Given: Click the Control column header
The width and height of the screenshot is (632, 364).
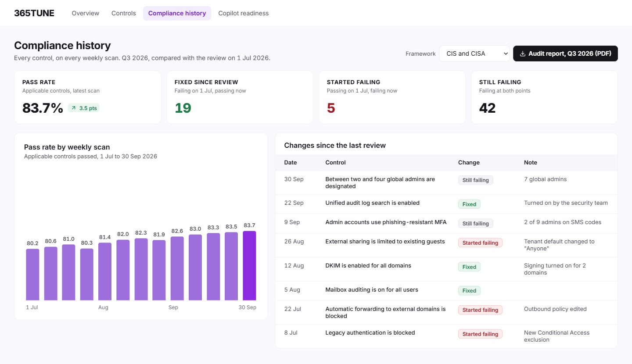Looking at the screenshot, I should [336, 162].
